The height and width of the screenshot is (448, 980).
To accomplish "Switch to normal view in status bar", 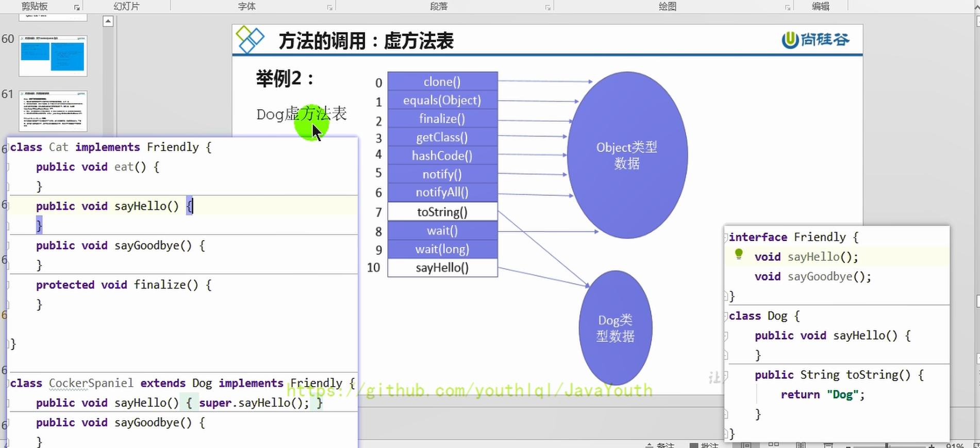I will 746,445.
